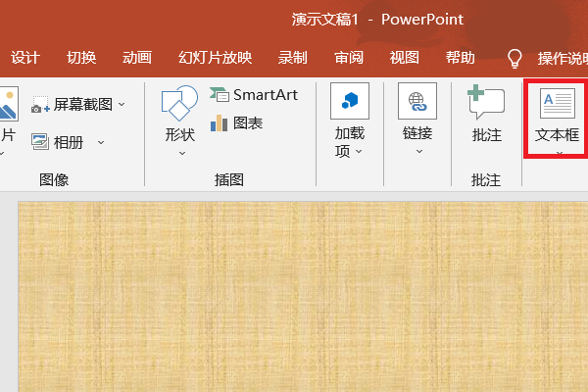Go to the 动画 ribbon tab
588x392 pixels.
(x=136, y=57)
